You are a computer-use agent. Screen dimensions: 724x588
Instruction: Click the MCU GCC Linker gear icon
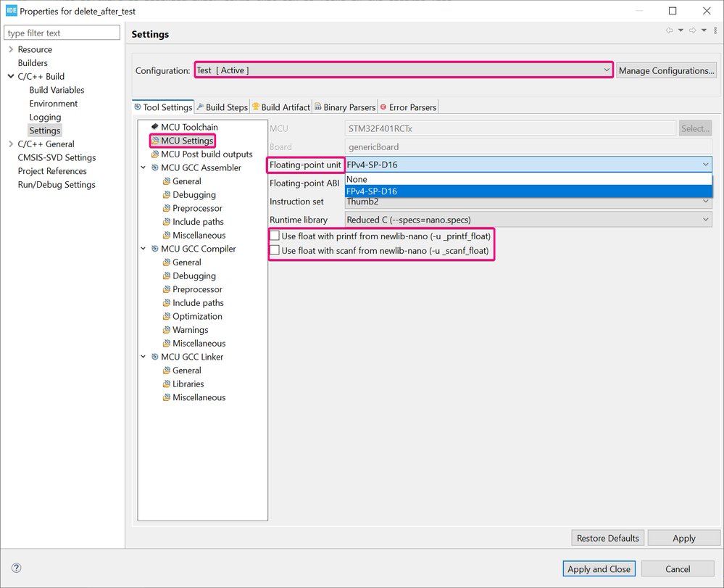(155, 357)
